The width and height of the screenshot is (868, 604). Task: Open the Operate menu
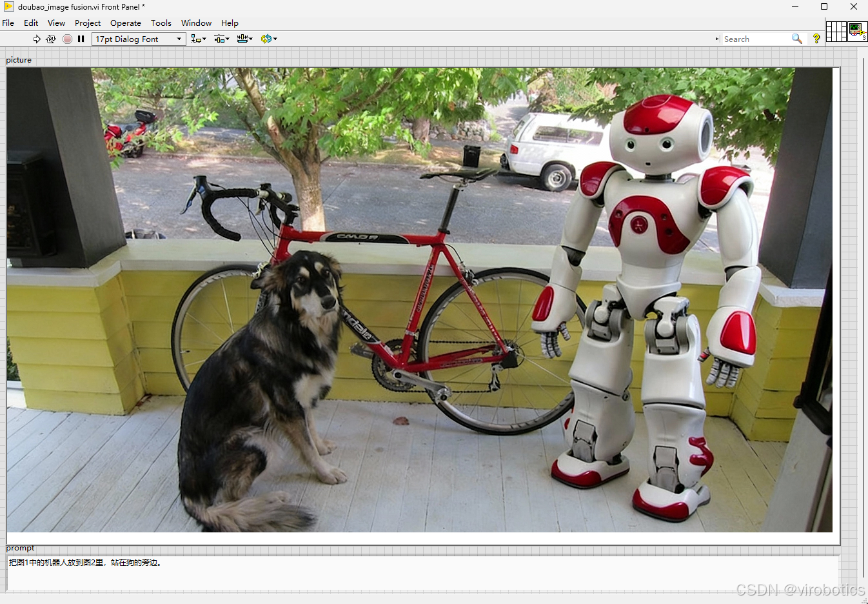click(x=126, y=23)
